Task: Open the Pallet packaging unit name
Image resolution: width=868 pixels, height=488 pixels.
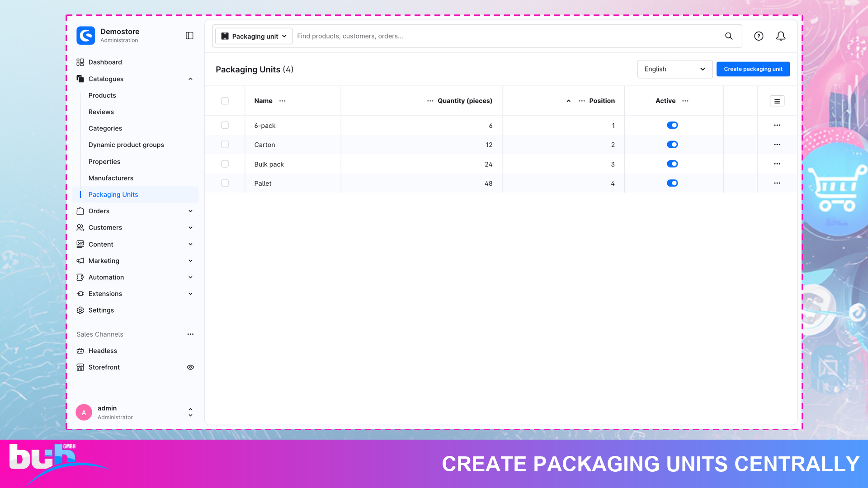Action: tap(263, 183)
